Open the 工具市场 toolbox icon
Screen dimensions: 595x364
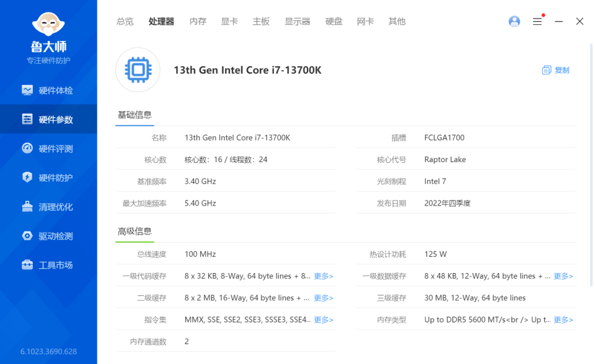pyautogui.click(x=27, y=265)
